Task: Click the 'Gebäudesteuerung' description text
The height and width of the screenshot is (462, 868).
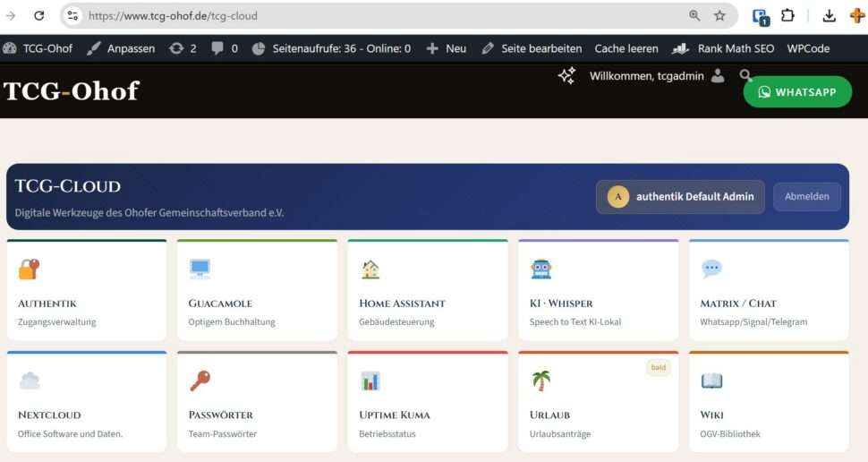Action: [396, 321]
